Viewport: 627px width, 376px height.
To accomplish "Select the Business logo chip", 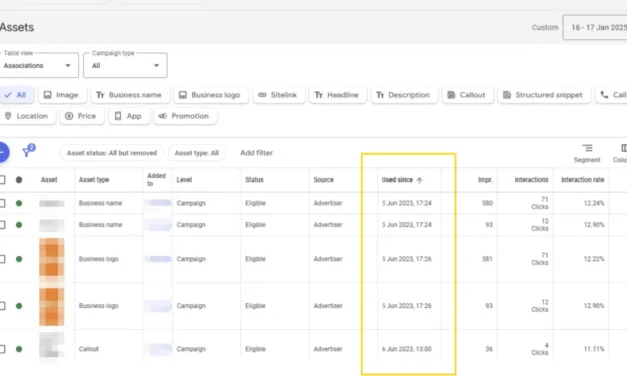I will tap(210, 95).
